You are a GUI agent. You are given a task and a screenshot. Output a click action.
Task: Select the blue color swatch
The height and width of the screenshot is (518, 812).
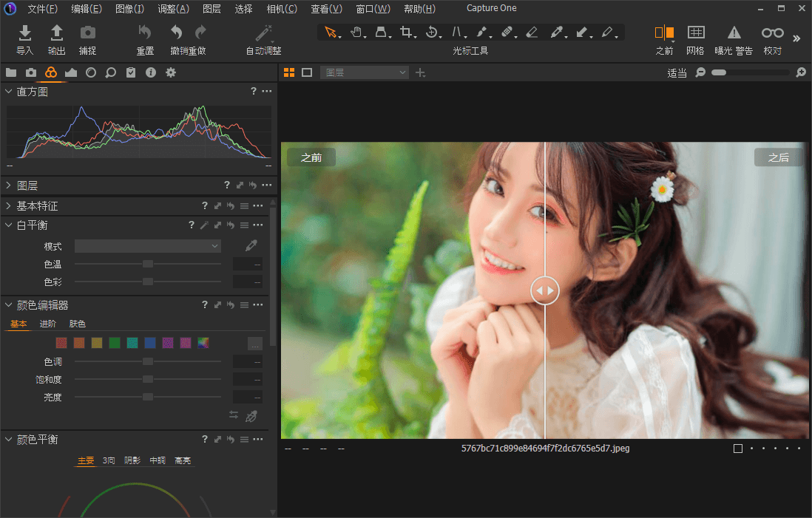[150, 343]
